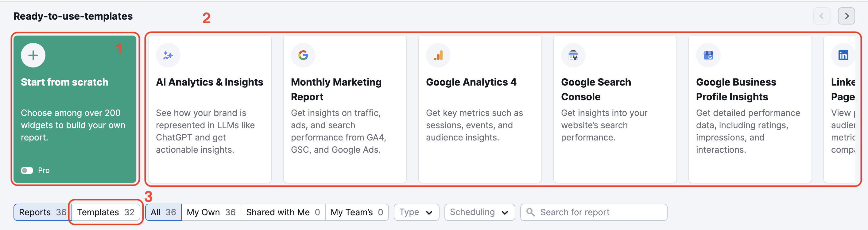Open the Scheduling dropdown

point(479,212)
